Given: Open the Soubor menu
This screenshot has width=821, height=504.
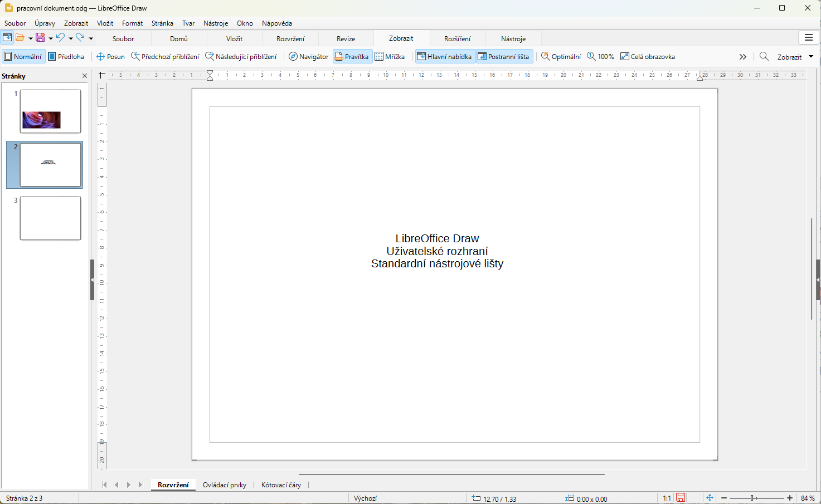Looking at the screenshot, I should (15, 23).
